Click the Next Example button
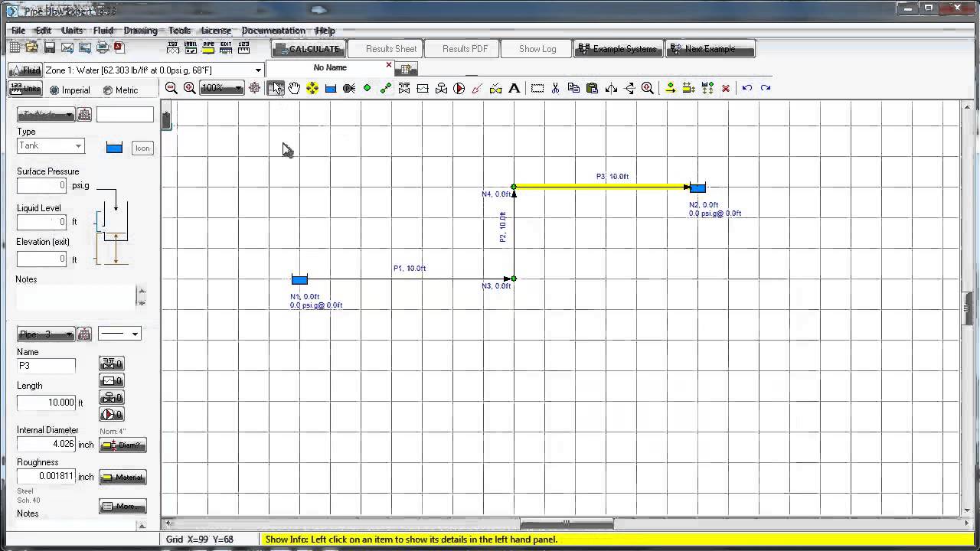980x551 pixels. click(710, 48)
